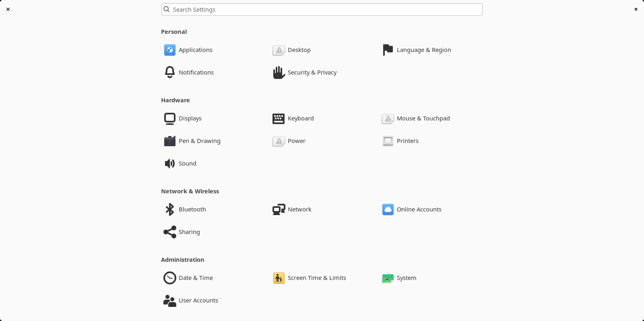
Task: Open the Printers settings entry
Action: coord(407,141)
